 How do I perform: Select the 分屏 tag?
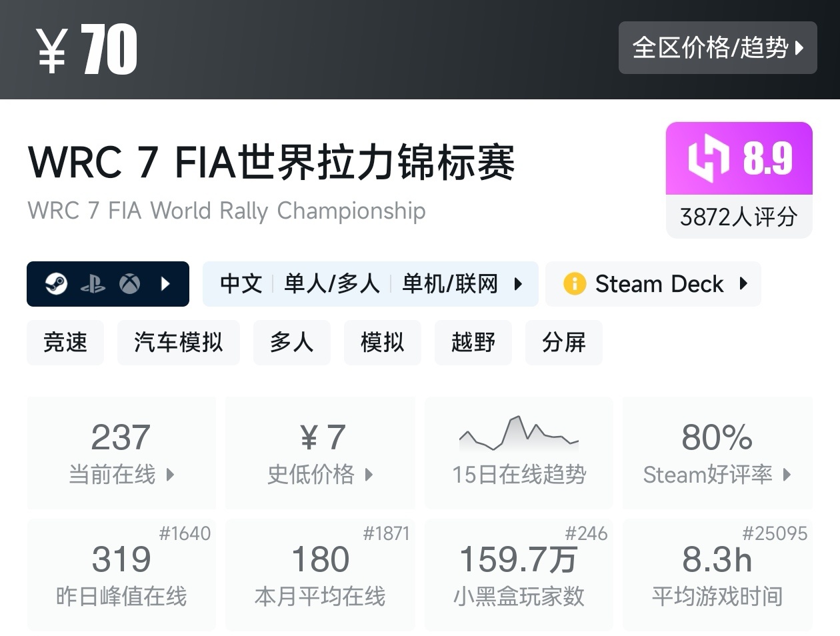click(563, 343)
